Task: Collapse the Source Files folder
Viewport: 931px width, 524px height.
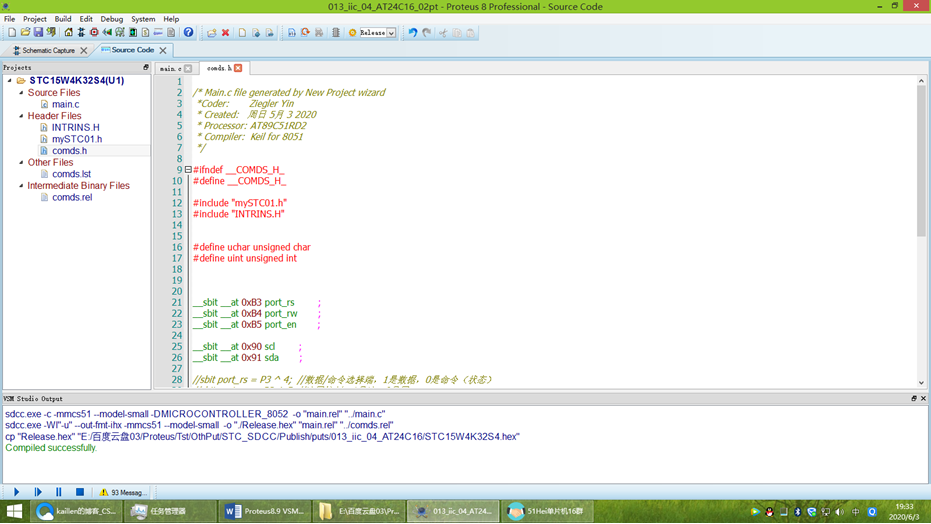Action: pos(21,93)
